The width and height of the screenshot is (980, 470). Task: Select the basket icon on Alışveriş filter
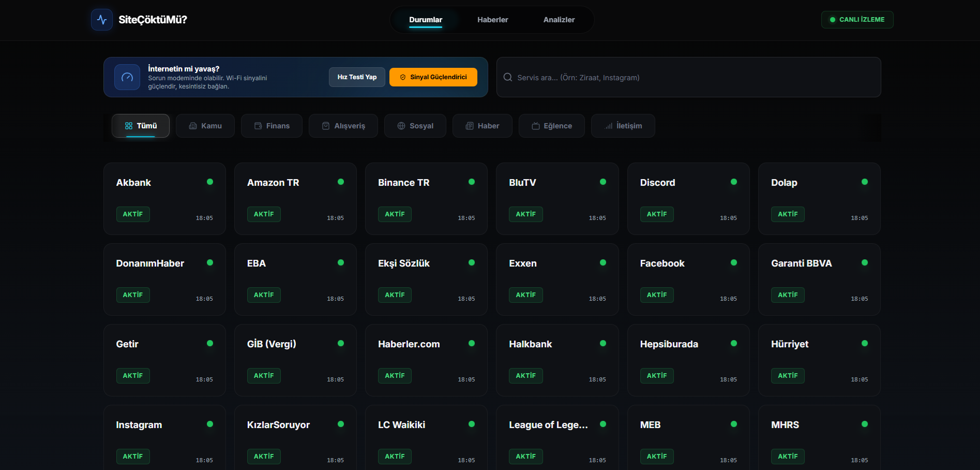(x=326, y=126)
